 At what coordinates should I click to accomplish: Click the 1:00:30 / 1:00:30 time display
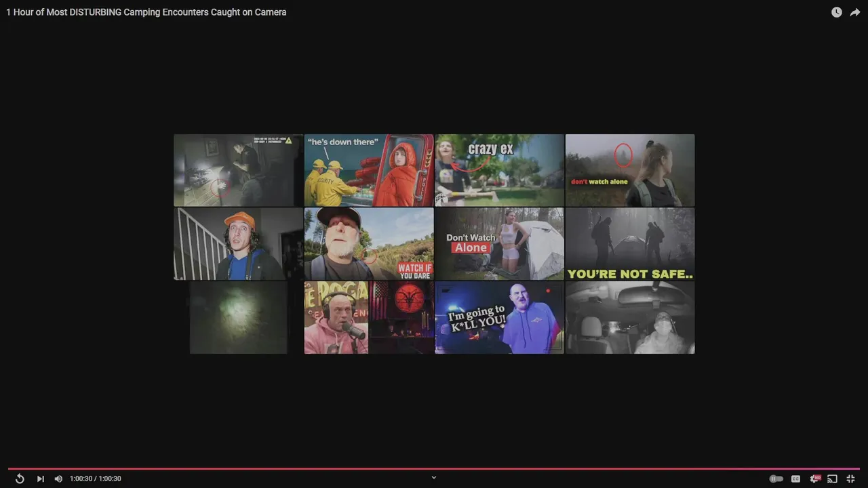coord(96,479)
